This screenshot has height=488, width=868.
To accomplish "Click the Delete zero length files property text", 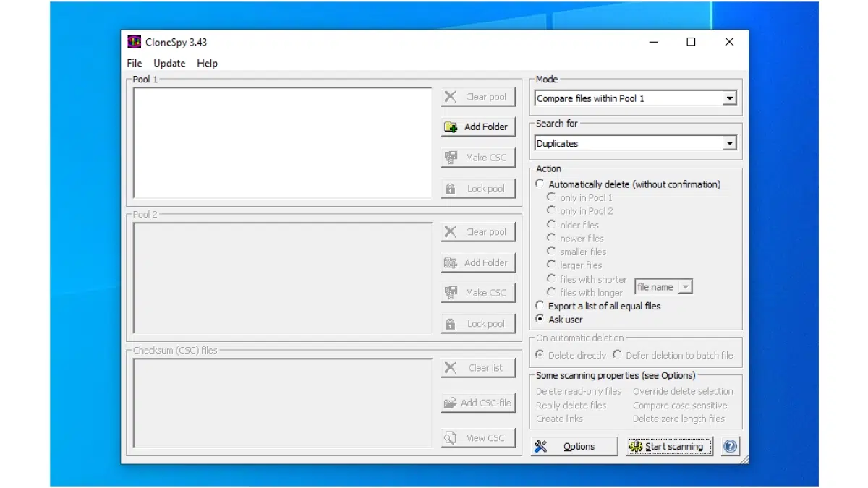I will pyautogui.click(x=678, y=419).
